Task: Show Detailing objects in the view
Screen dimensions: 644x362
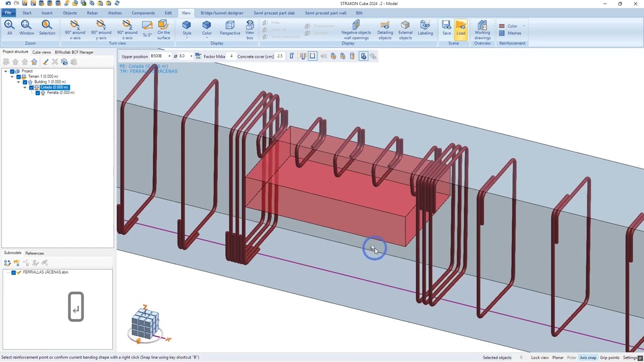Action: pos(385,30)
